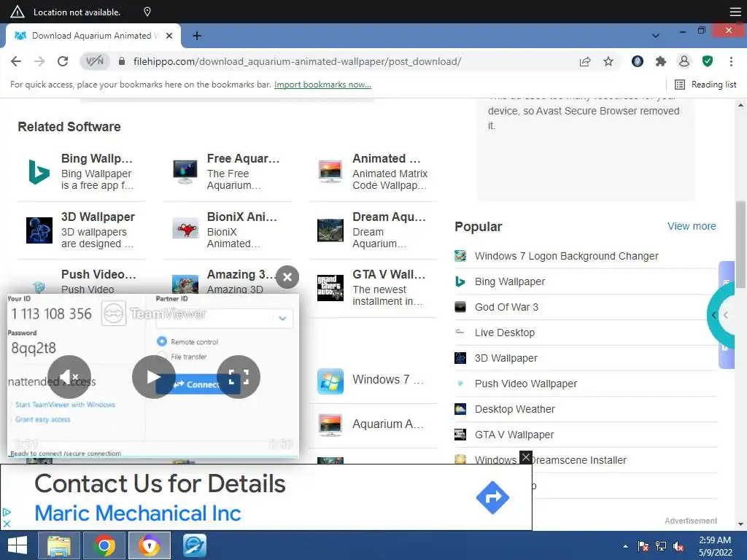Screen dimensions: 747x560
Task: Open the browser three-dot menu
Action: click(x=731, y=61)
